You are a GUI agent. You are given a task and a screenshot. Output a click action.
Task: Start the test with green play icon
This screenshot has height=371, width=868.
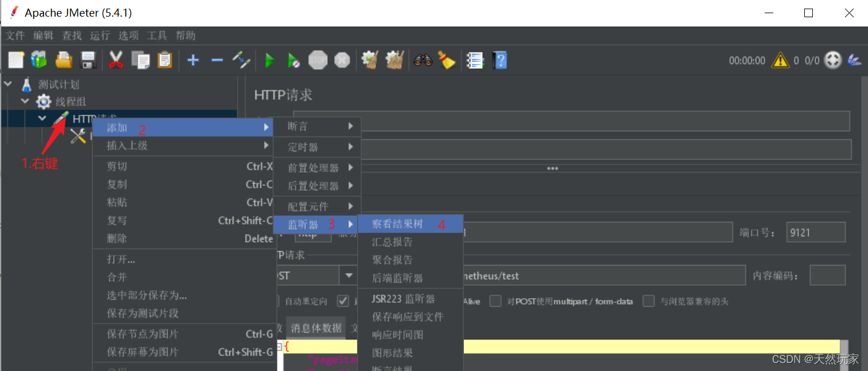tap(269, 60)
